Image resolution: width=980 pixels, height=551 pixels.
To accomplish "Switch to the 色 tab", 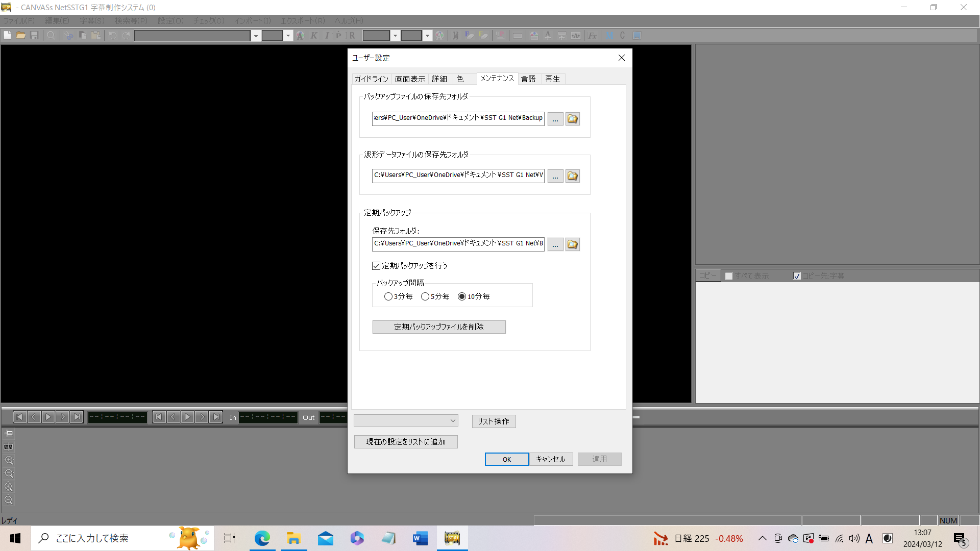I will tap(460, 79).
